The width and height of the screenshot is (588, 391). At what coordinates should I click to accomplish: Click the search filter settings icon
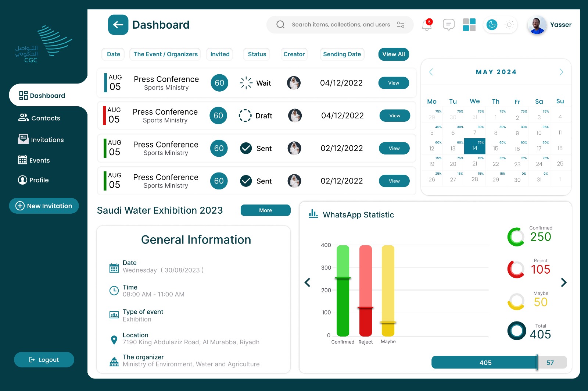[x=401, y=25]
